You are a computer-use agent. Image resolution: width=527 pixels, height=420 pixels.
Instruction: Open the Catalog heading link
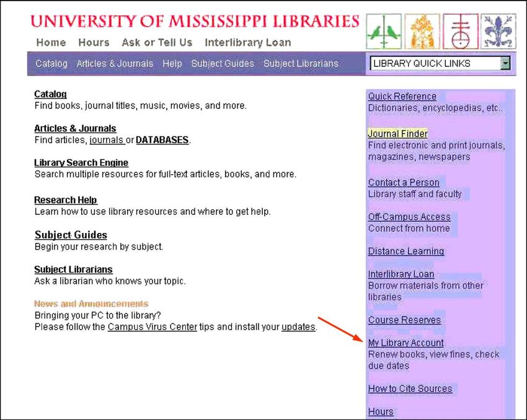[x=50, y=94]
